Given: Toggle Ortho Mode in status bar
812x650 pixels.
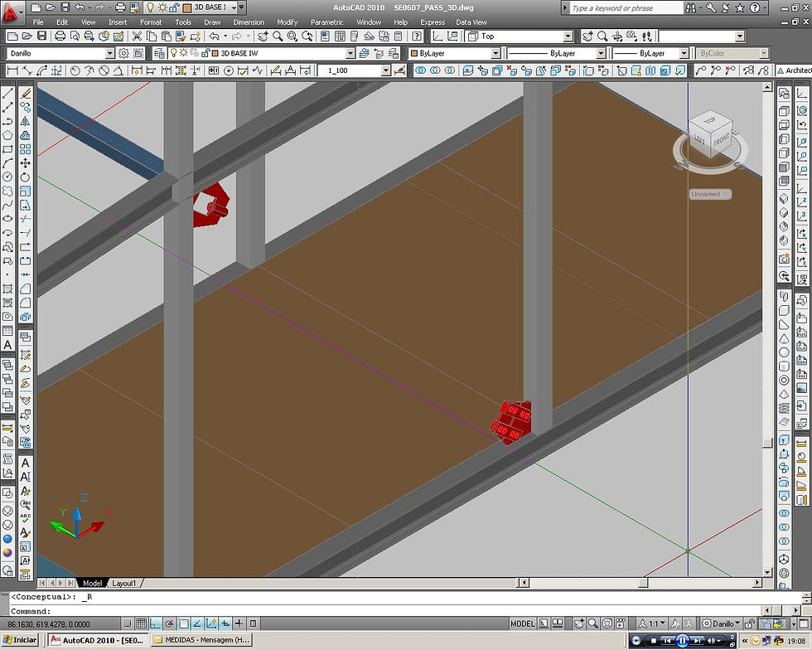Looking at the screenshot, I should [x=156, y=623].
